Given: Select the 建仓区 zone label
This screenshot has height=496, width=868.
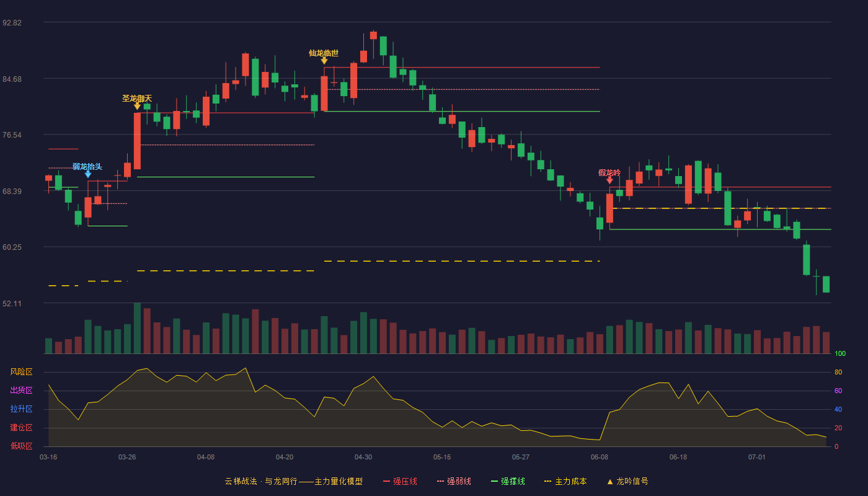Looking at the screenshot, I should (21, 428).
